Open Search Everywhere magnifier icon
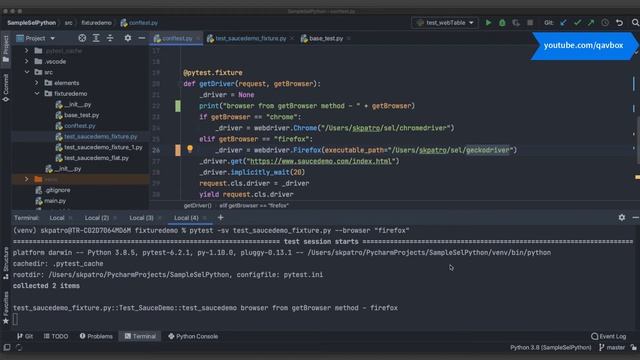This screenshot has height=360, width=640. [635, 23]
